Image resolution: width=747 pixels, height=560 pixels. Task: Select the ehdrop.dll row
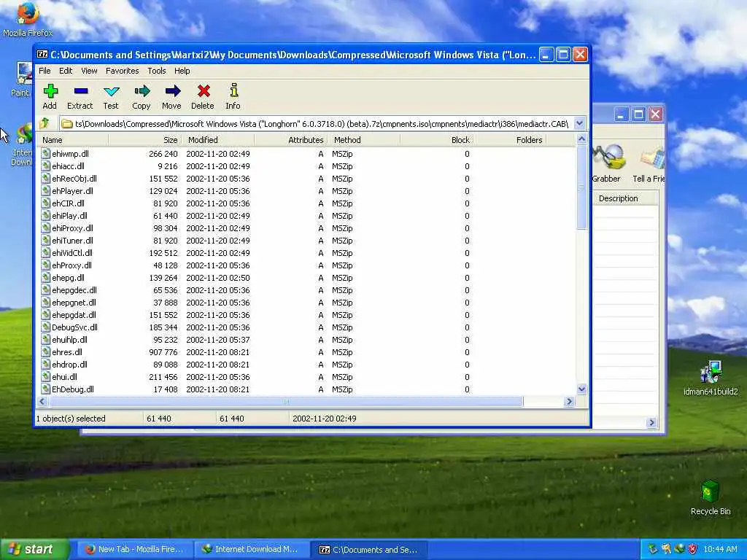(307, 365)
